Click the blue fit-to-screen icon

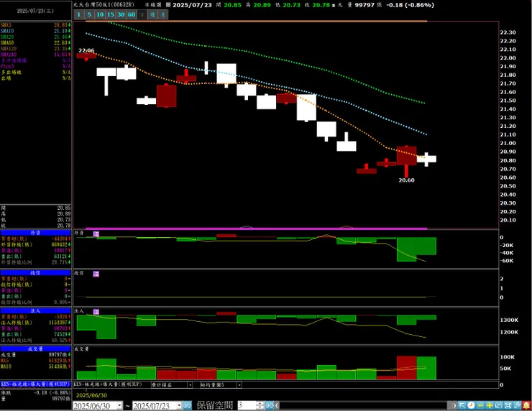[508, 405]
